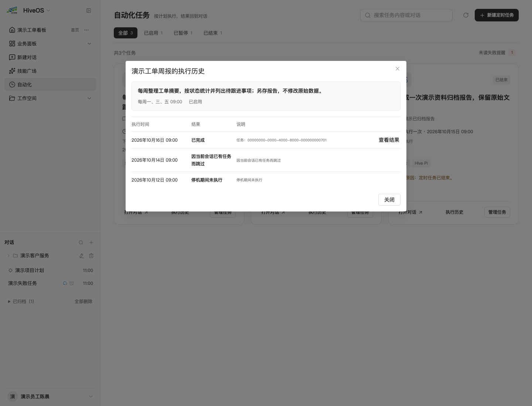
Task: Click the magnifier icon in the task search field
Action: pyautogui.click(x=368, y=15)
